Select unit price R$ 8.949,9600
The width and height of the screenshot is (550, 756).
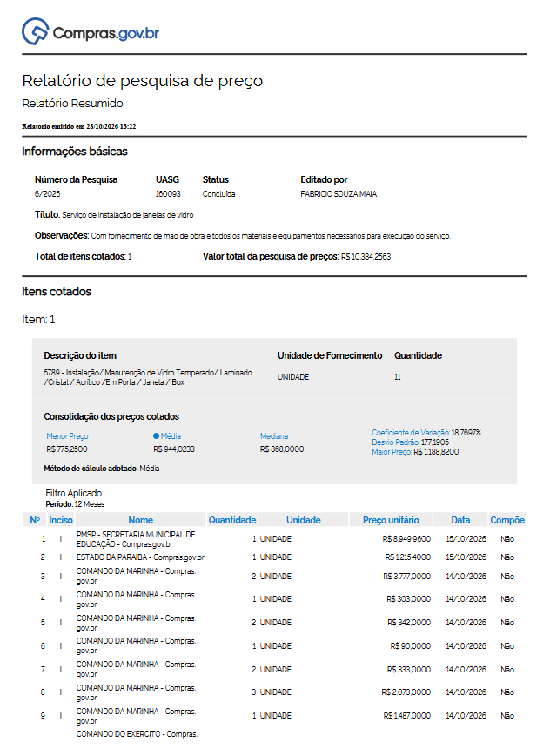tap(407, 539)
